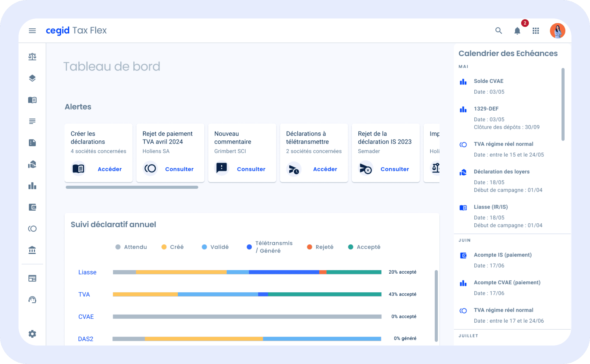Open the bar chart sidebar icon
This screenshot has width=590, height=364.
click(x=32, y=186)
